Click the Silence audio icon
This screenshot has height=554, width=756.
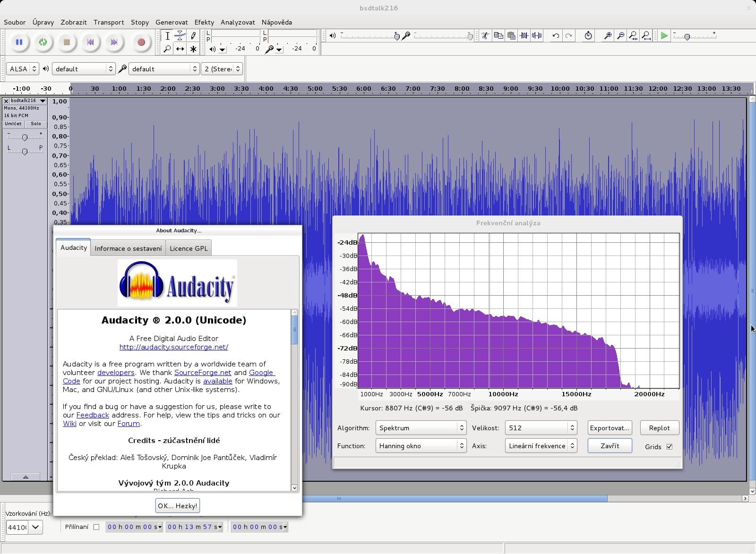click(537, 35)
